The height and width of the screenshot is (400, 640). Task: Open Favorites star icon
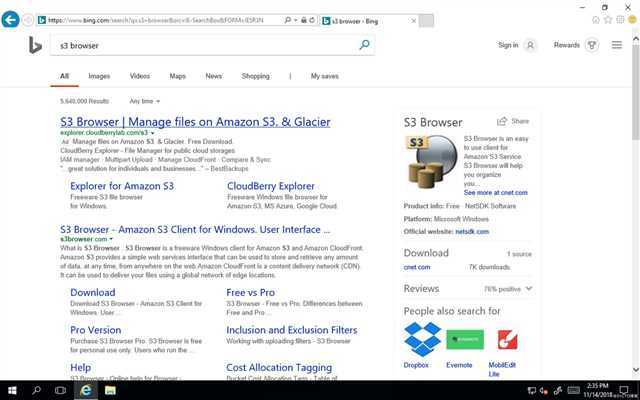click(608, 20)
